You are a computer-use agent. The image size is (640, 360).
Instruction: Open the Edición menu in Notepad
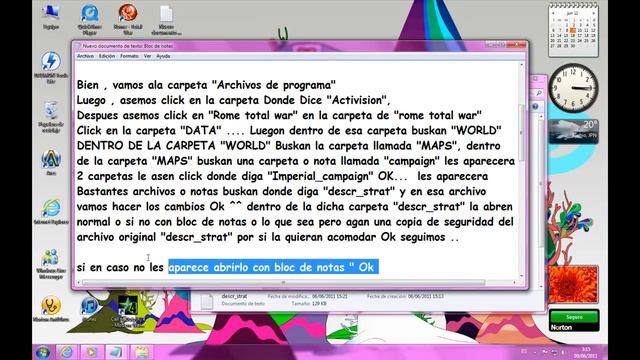107,56
